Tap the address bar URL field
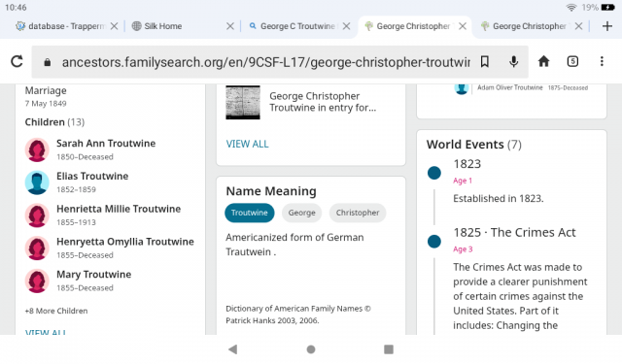The width and height of the screenshot is (622, 364). (x=265, y=62)
